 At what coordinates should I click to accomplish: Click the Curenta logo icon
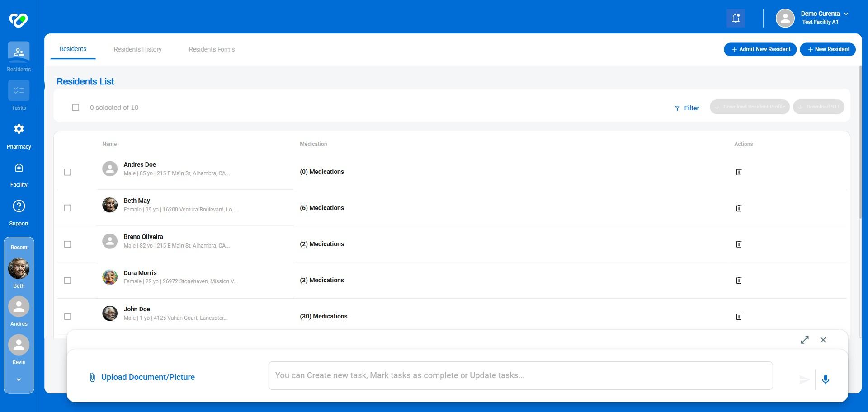(19, 20)
